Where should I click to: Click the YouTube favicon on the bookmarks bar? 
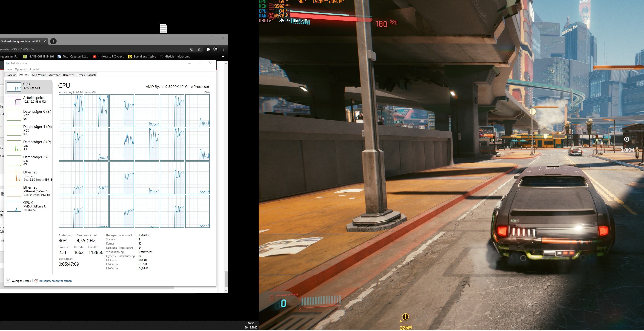click(x=94, y=57)
